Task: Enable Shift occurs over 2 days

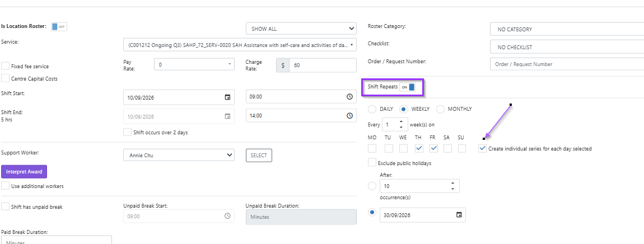Action: coord(127,132)
